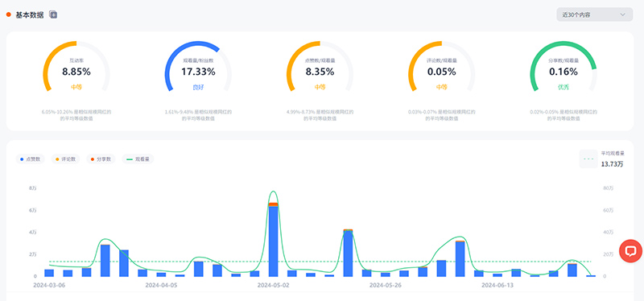Viewport: 644px width, 301px height.
Task: Select the 评论数/观看量 0.05% gauge
Action: pos(441,66)
